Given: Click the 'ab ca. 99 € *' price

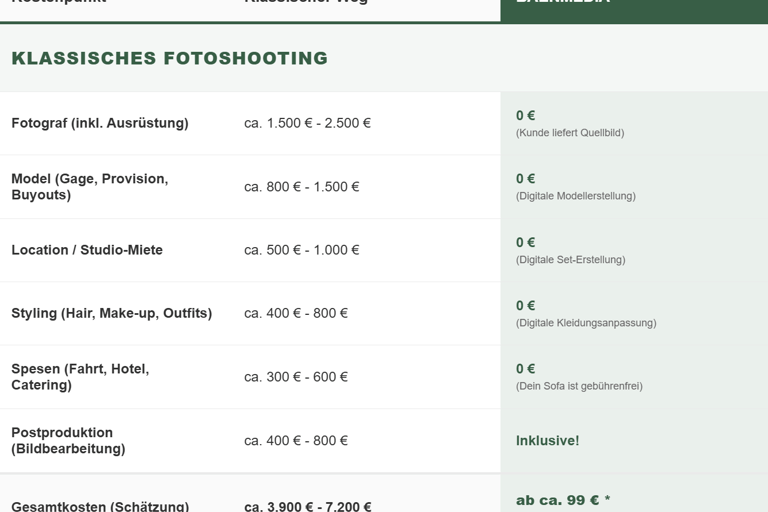Looking at the screenshot, I should point(563,500).
